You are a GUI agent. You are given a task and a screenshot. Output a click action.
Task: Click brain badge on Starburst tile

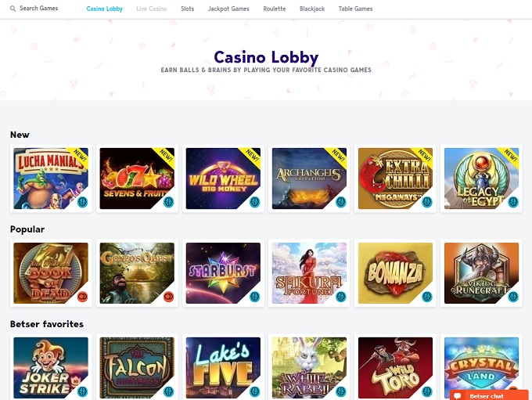255,297
